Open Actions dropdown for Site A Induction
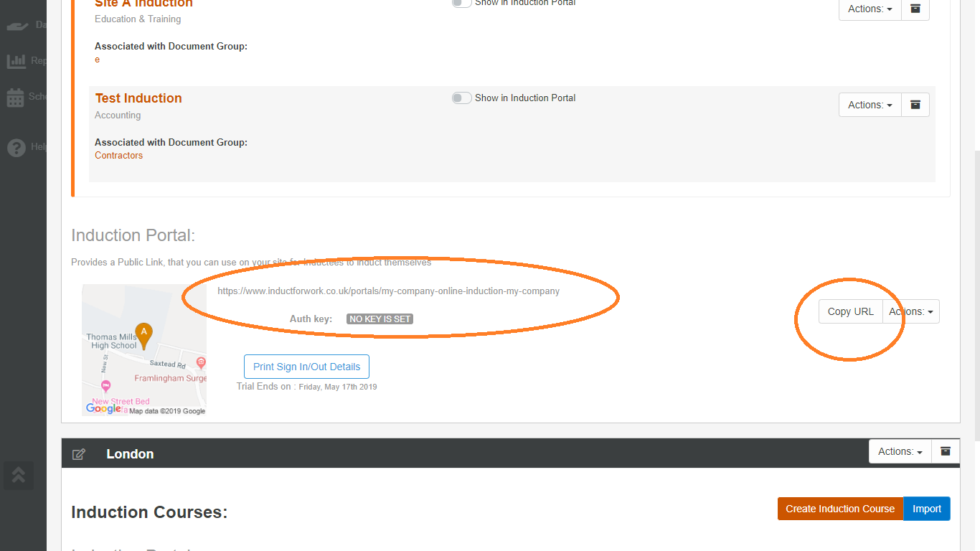 pos(870,9)
